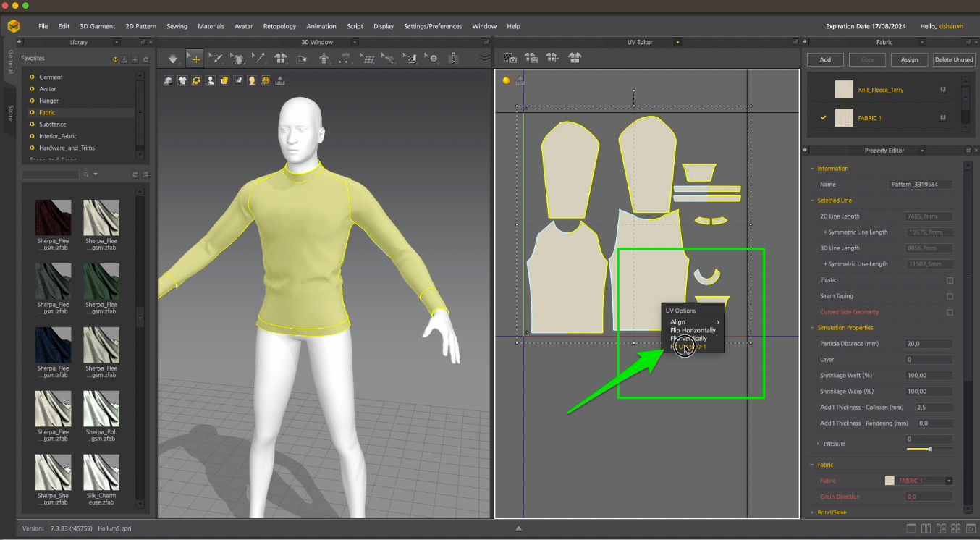
Task: Click the Add fabric button
Action: pyautogui.click(x=825, y=59)
